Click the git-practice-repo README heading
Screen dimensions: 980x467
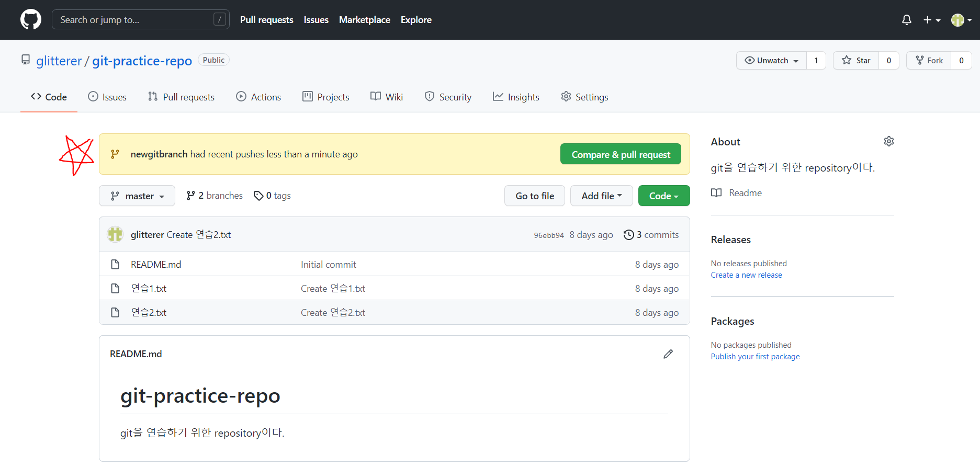(200, 396)
